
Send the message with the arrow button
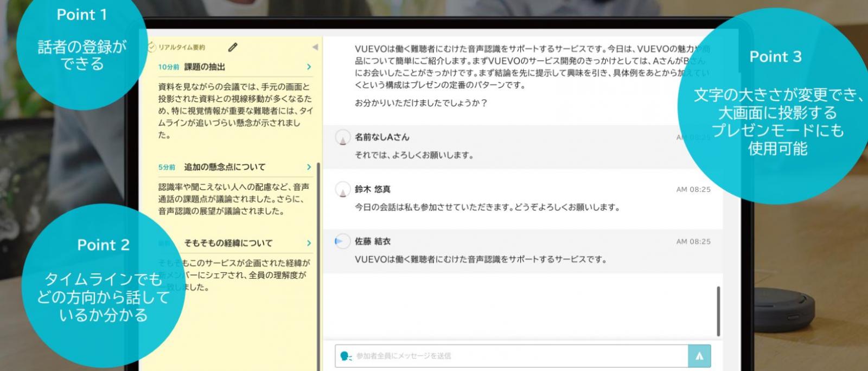[x=699, y=356]
